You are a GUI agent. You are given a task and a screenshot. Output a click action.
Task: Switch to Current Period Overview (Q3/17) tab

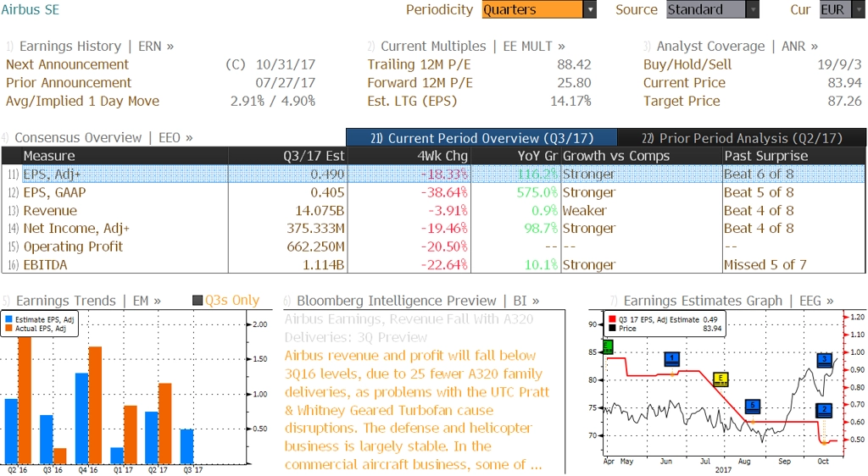click(481, 138)
